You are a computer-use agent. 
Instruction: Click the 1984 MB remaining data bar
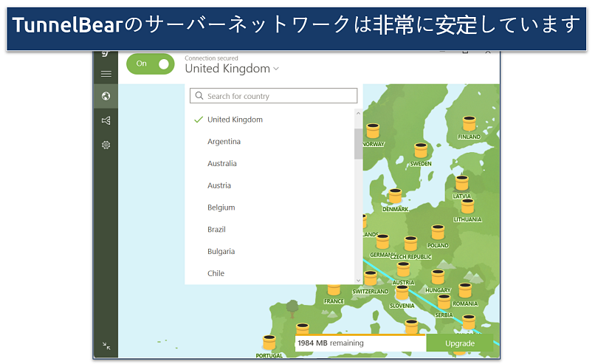[x=360, y=343]
